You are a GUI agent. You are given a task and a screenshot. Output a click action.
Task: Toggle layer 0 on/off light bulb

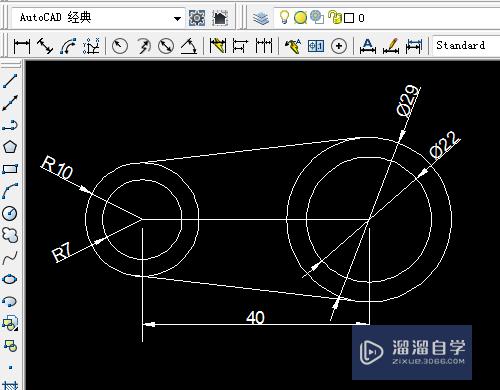284,17
